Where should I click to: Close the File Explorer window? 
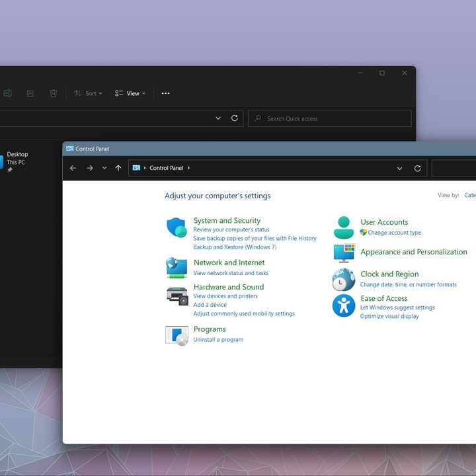click(x=405, y=73)
